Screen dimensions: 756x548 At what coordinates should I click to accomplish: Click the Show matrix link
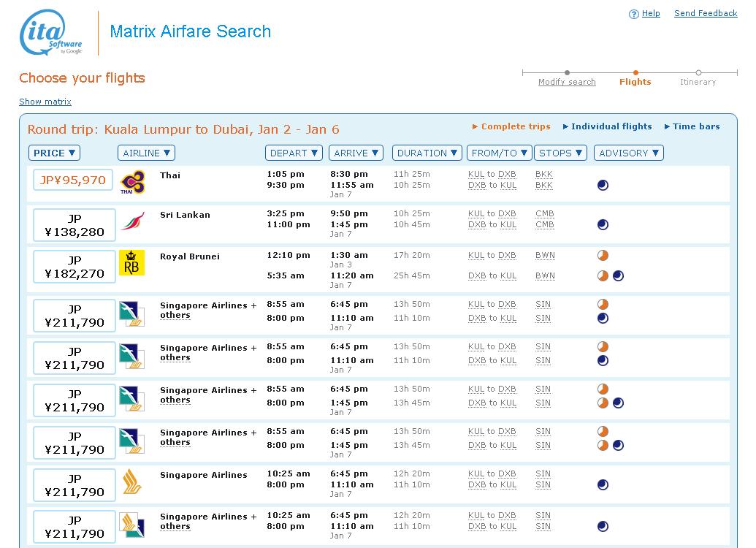point(45,102)
